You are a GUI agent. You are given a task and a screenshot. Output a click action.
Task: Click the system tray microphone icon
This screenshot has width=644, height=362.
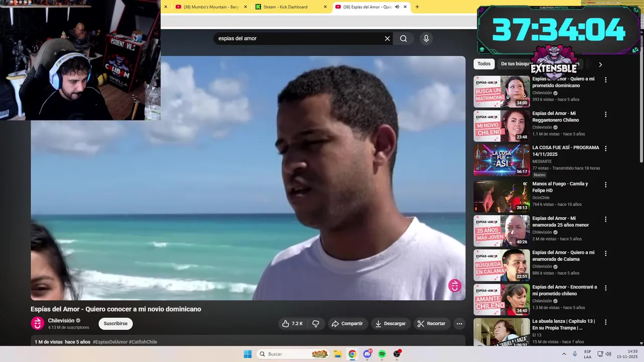575,354
